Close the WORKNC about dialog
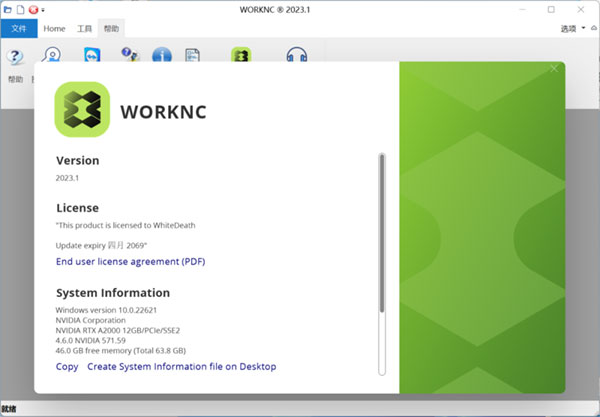This screenshot has width=600, height=417. point(554,69)
